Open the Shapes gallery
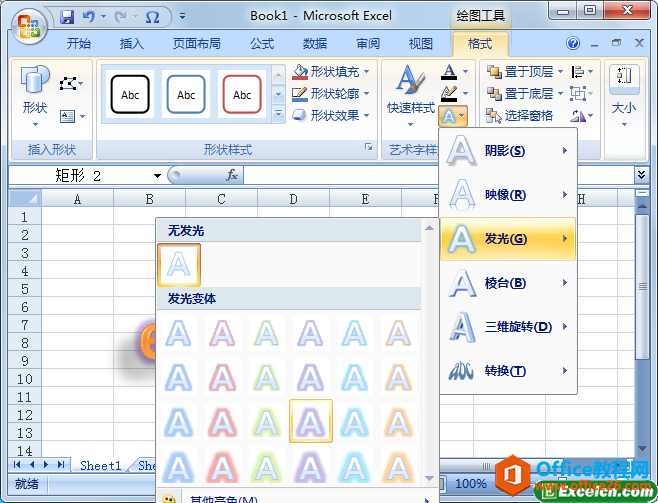This screenshot has width=658, height=503. [35, 96]
